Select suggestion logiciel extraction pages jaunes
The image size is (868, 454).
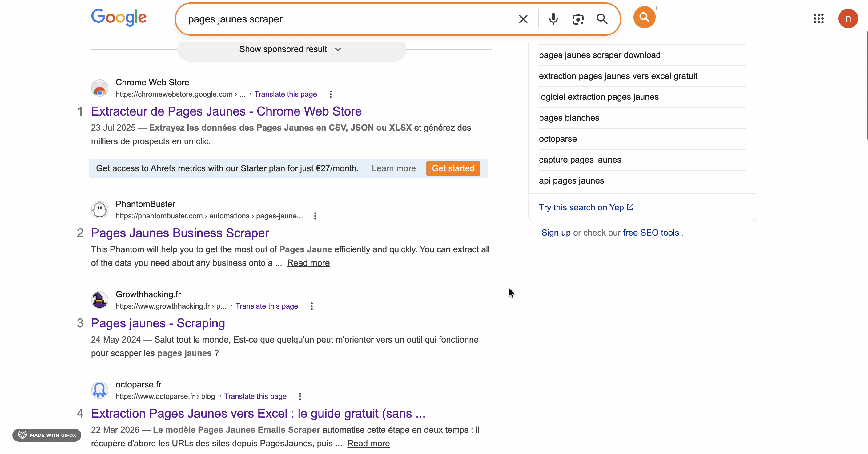pyautogui.click(x=598, y=97)
